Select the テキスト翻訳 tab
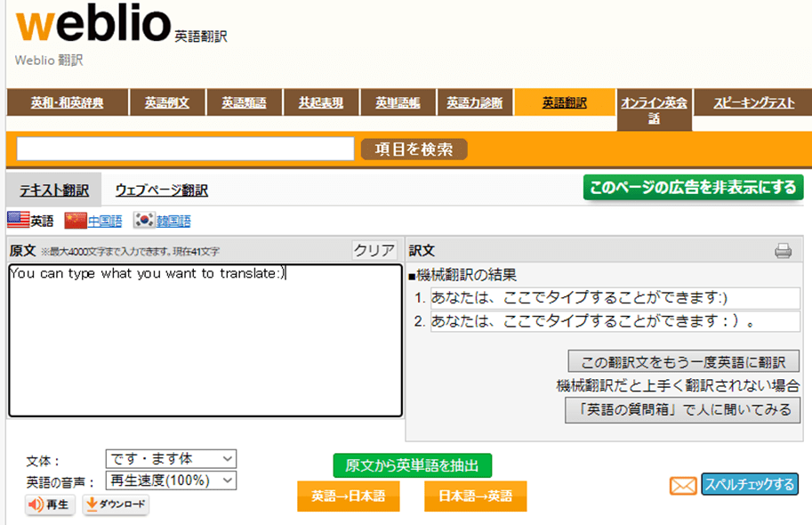The width and height of the screenshot is (812, 525). (54, 190)
